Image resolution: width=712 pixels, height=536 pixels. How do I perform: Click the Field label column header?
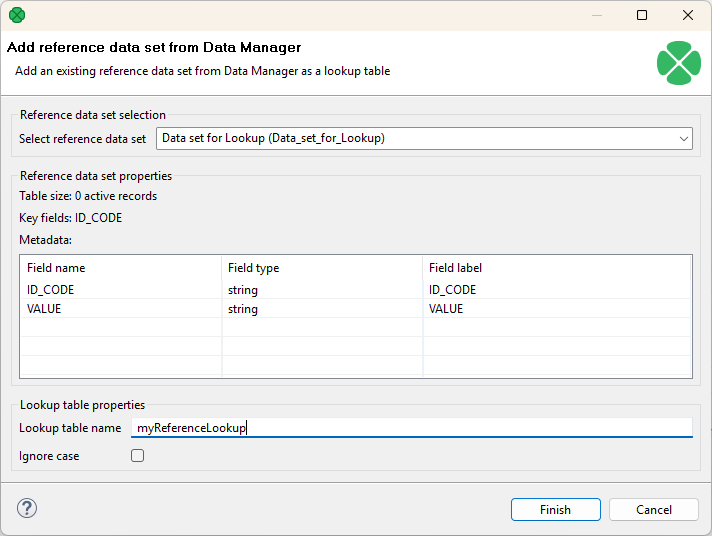pyautogui.click(x=455, y=268)
